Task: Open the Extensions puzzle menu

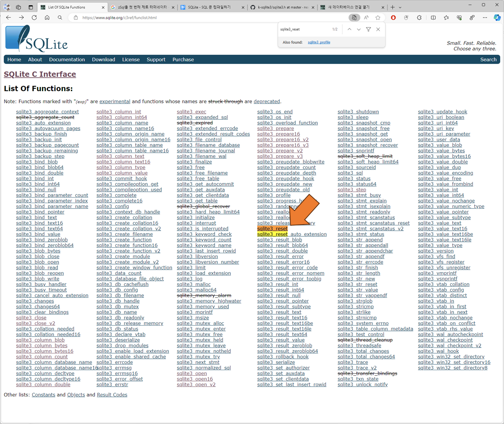Action: pyautogui.click(x=419, y=18)
